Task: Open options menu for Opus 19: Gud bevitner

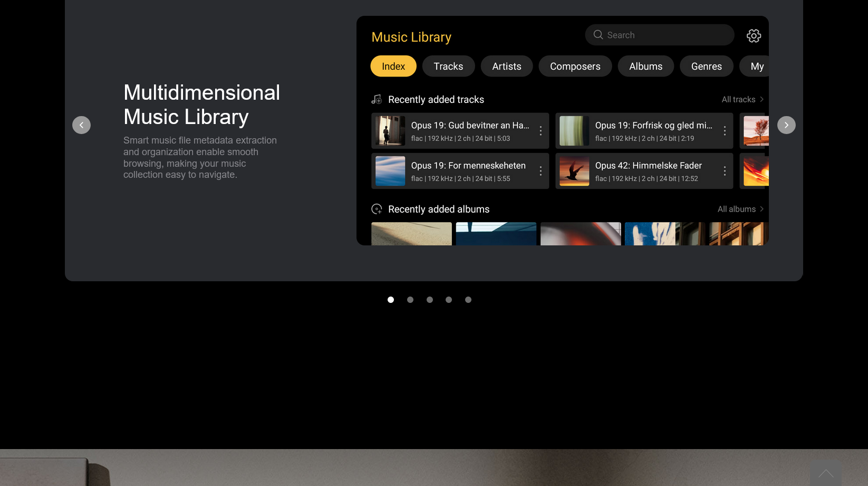Action: 541,131
